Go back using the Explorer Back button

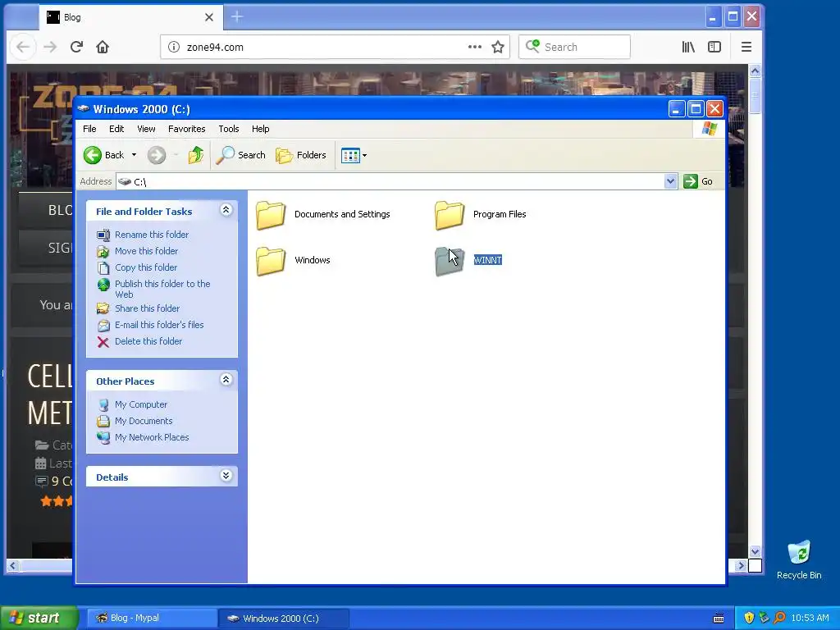click(104, 155)
